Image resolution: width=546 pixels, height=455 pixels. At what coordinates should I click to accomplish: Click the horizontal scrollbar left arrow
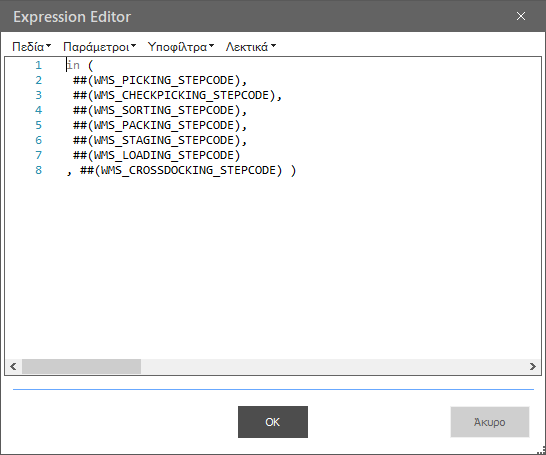(x=14, y=367)
